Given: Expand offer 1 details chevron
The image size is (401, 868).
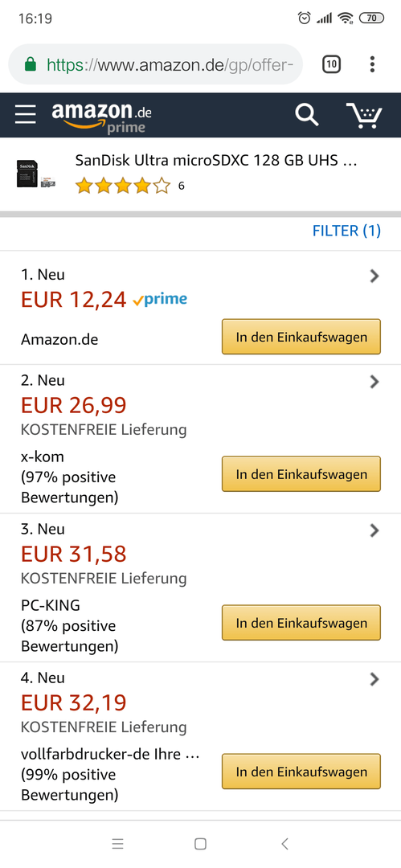Looking at the screenshot, I should pyautogui.click(x=375, y=276).
